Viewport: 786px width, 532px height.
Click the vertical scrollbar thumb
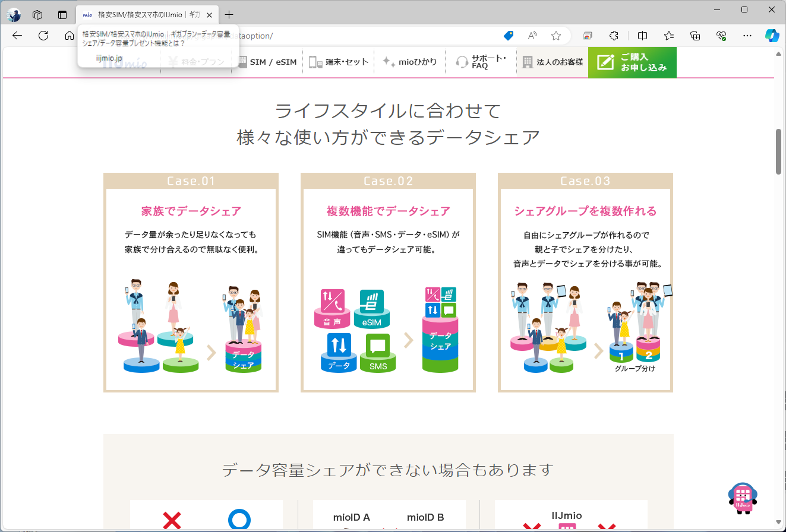(x=778, y=151)
